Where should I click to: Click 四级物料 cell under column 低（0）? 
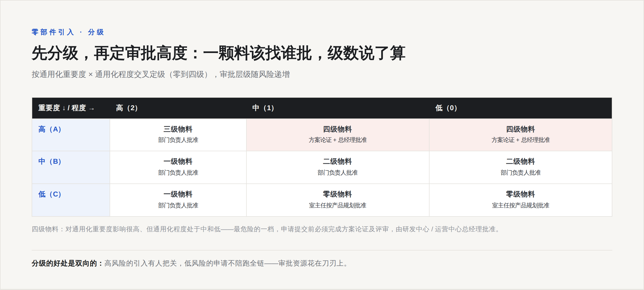tap(521, 135)
